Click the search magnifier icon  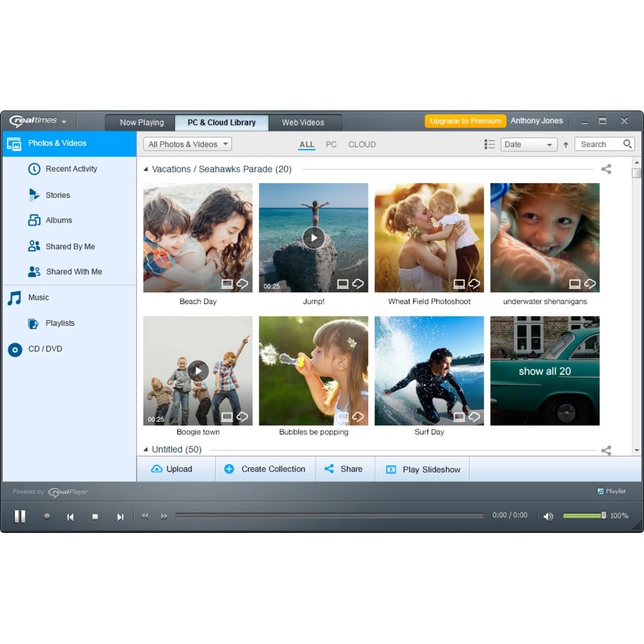(627, 144)
